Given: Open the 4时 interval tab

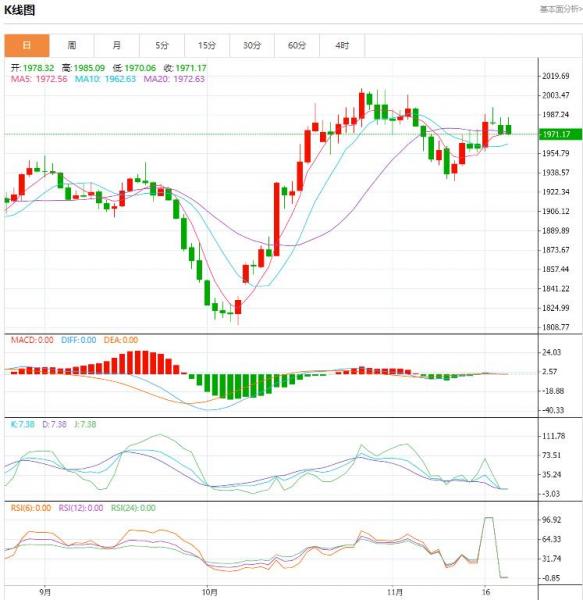Looking at the screenshot, I should [342, 46].
